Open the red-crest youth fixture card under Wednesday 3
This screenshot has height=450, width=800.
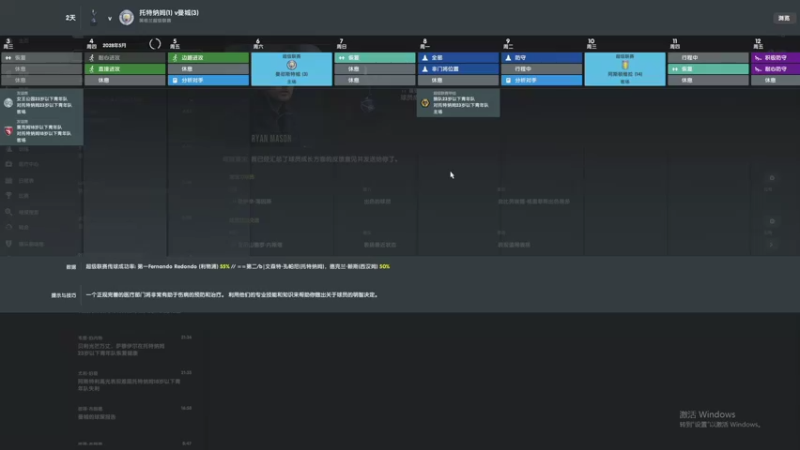42,131
